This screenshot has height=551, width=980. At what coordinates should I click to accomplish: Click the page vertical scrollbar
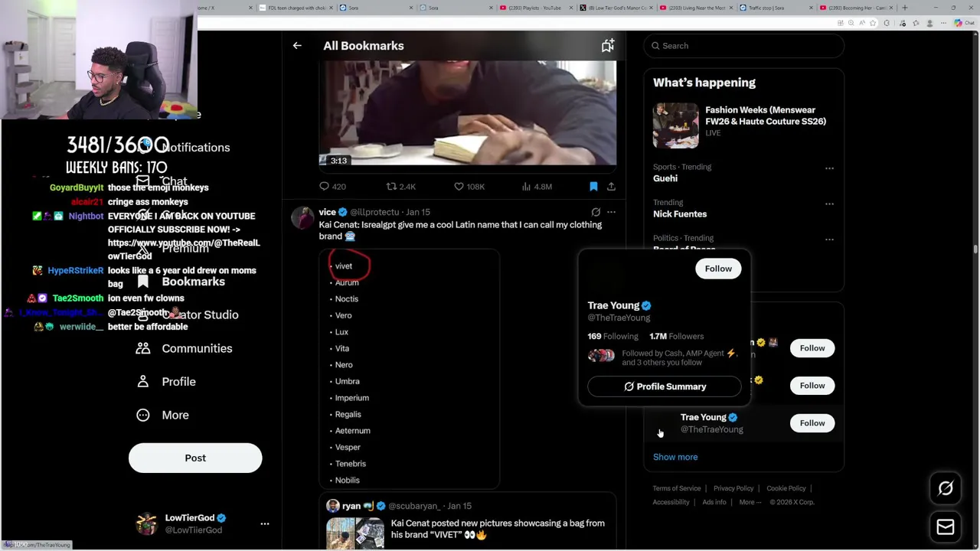[x=975, y=249]
